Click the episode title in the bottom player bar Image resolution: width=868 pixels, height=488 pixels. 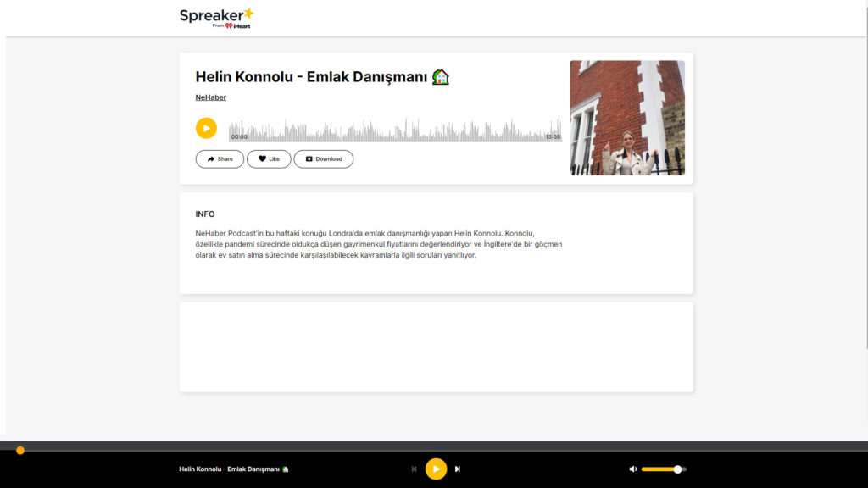tap(234, 469)
